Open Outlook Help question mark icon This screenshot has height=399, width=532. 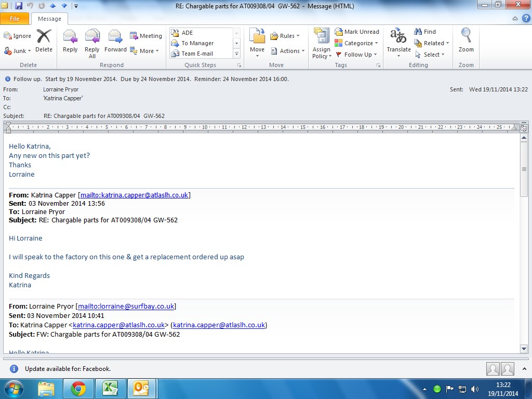click(526, 18)
